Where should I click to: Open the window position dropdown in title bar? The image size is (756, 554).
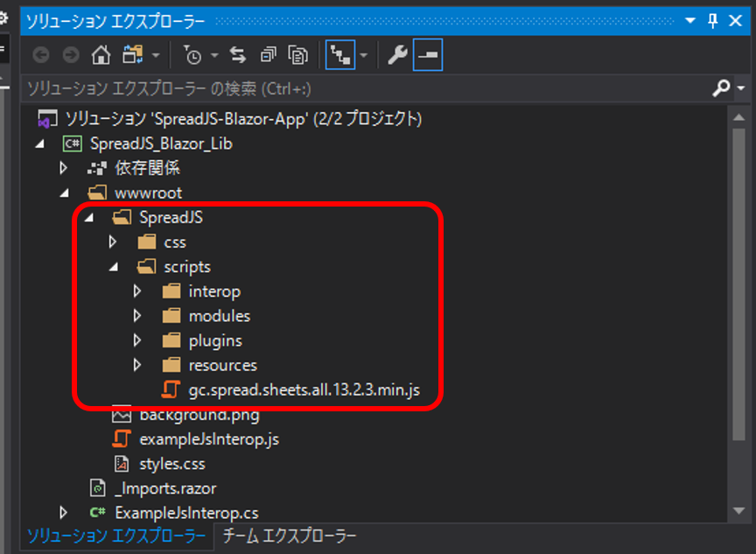[x=690, y=21]
